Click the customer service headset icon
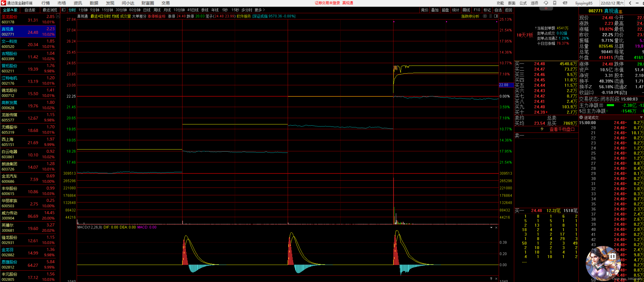Screen dimensions: 644x282 (546, 3)
